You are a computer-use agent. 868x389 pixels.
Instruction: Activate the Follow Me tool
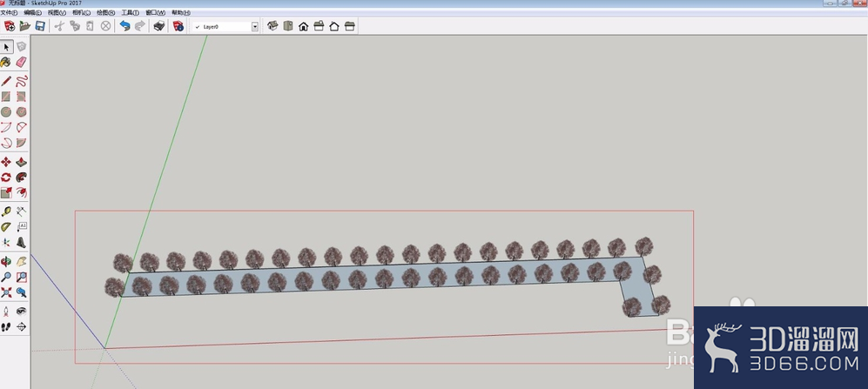[21, 178]
